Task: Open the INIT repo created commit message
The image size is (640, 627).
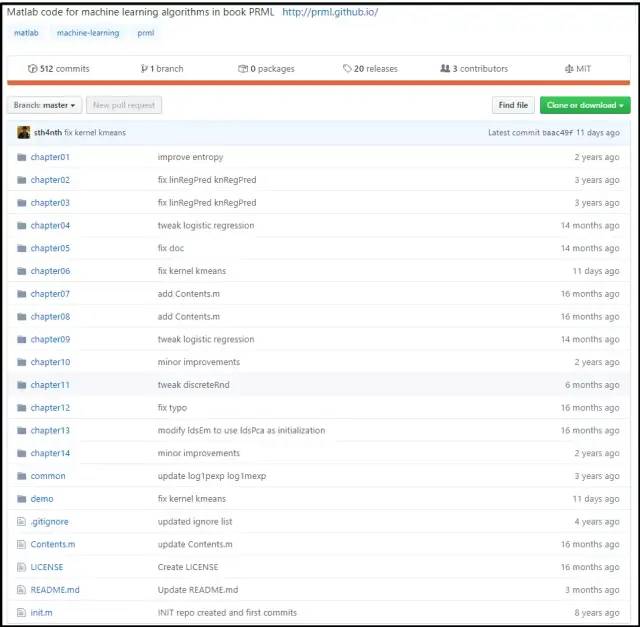Action: (x=227, y=613)
